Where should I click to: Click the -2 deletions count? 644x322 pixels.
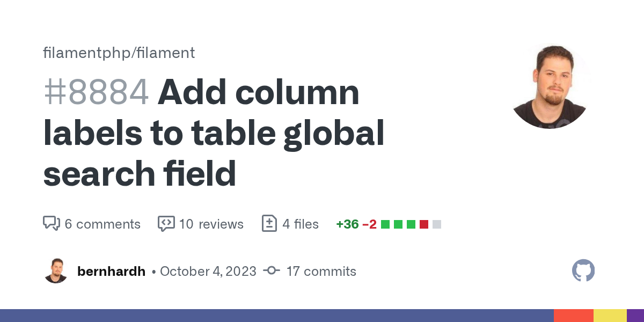(369, 224)
